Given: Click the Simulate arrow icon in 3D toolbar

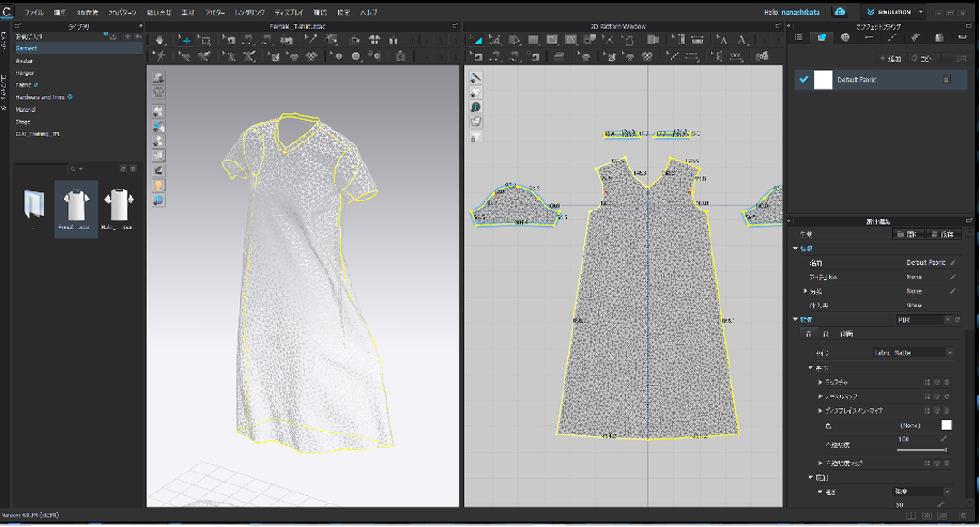Looking at the screenshot, I should (161, 41).
